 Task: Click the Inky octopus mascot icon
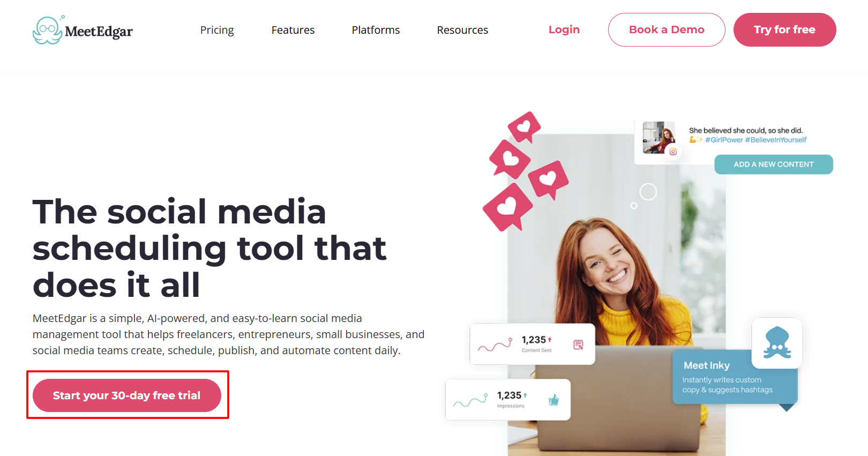point(777,343)
